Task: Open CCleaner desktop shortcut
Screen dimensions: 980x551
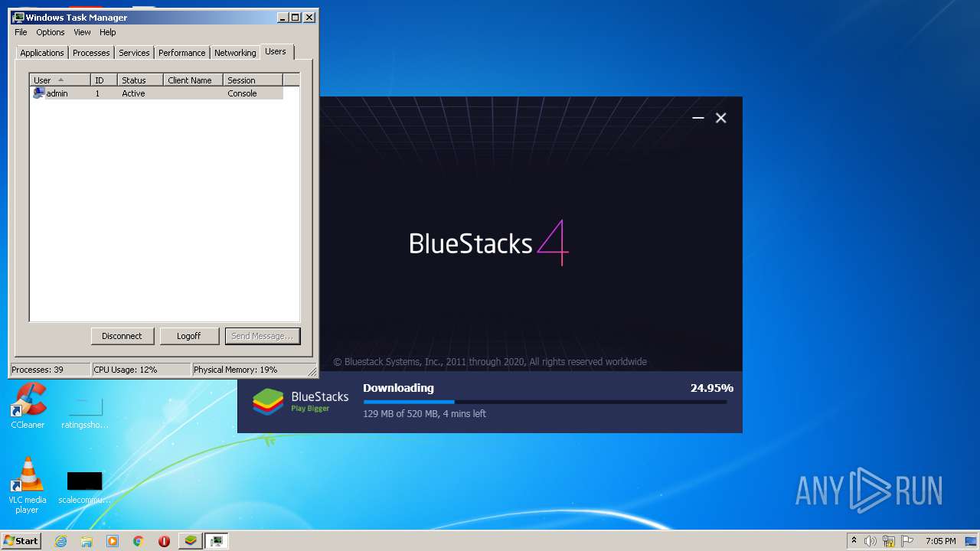Action: tap(28, 406)
